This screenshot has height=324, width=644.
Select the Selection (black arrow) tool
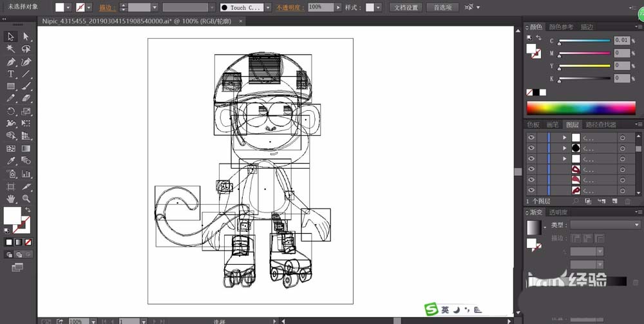11,37
